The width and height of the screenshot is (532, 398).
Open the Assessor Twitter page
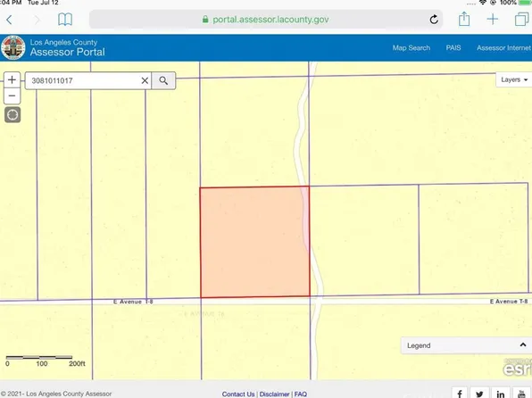[x=479, y=393]
